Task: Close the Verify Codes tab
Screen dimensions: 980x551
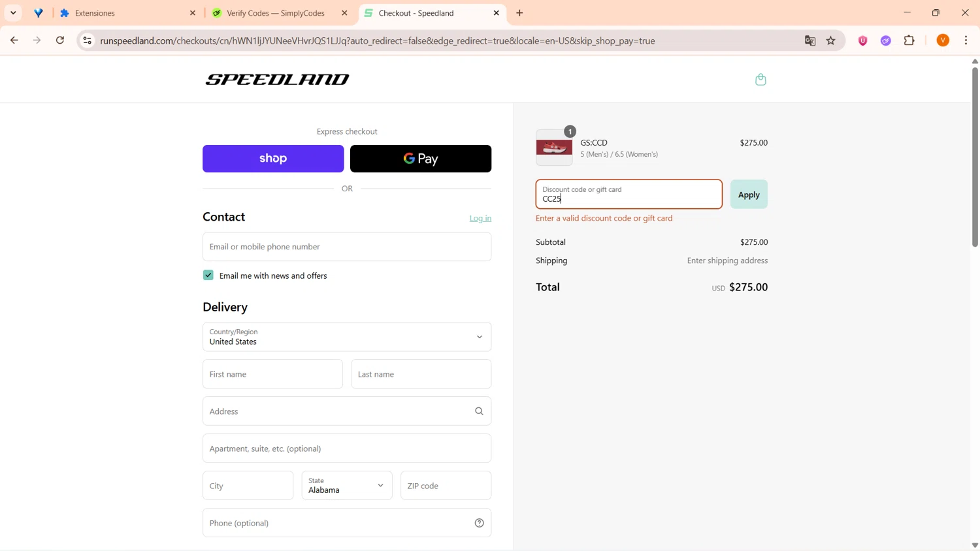Action: click(345, 13)
